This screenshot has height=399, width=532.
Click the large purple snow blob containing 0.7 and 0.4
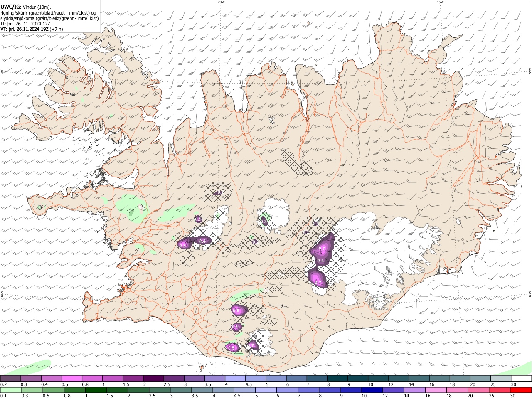[322, 249]
